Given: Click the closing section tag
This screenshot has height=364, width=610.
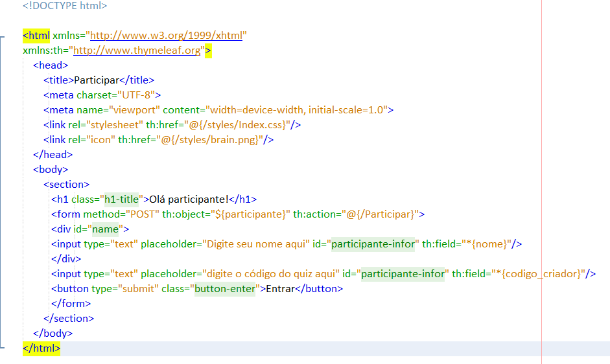Looking at the screenshot, I should coord(69,319).
